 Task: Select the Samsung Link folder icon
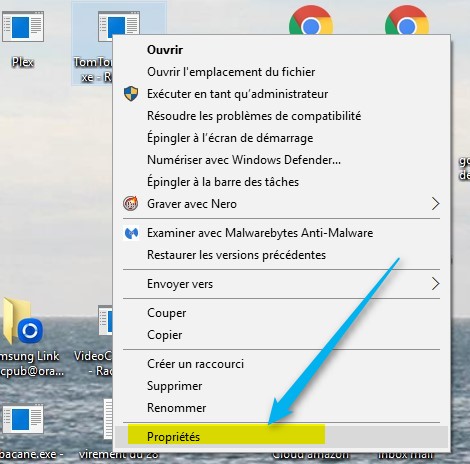[x=23, y=322]
